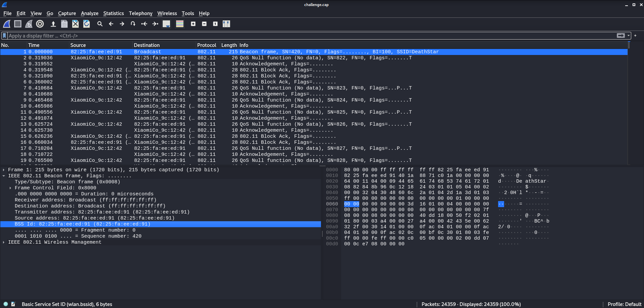Viewport: 644px width, 308px height.
Task: Toggle auto-scroll during live capture
Action: [x=166, y=24]
